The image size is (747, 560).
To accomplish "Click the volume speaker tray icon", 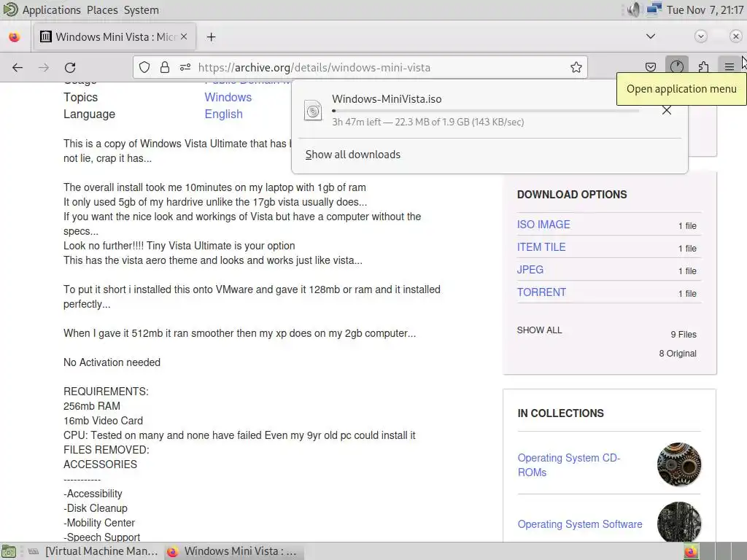I will pyautogui.click(x=634, y=9).
